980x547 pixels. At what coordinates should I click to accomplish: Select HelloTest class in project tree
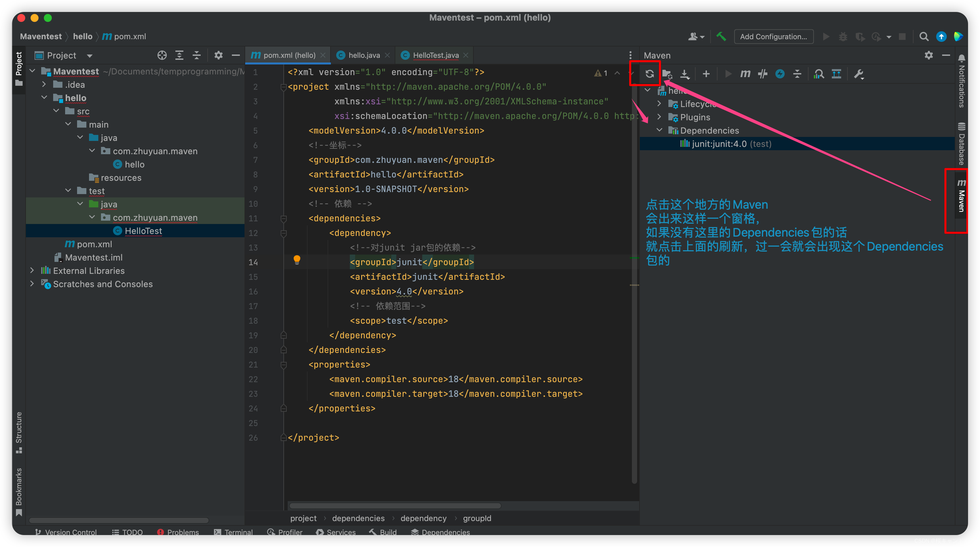pos(135,231)
